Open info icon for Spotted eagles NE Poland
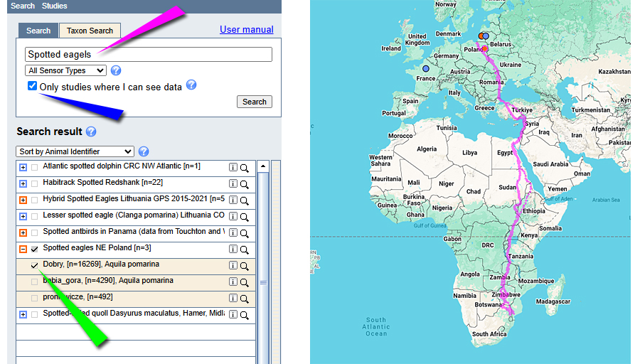640x364 pixels. [x=233, y=250]
